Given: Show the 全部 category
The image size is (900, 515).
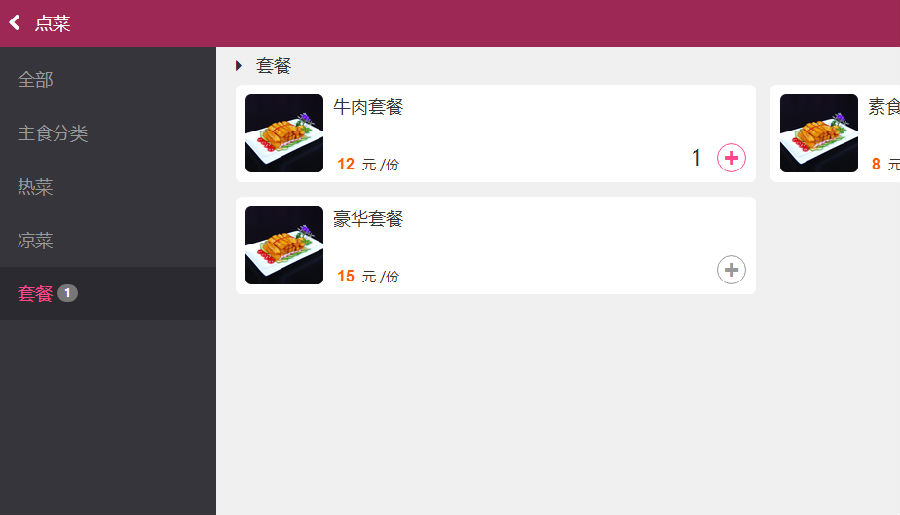Looking at the screenshot, I should [x=36, y=80].
